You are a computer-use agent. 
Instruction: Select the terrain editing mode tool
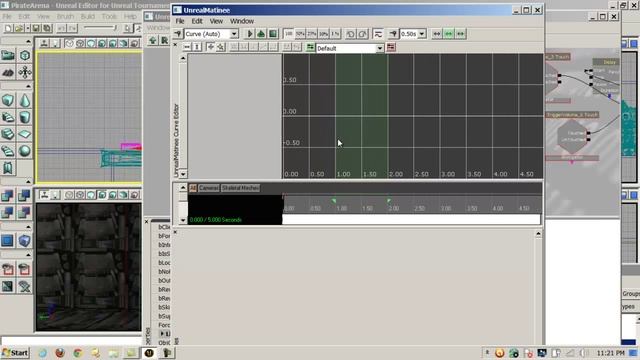8,73
